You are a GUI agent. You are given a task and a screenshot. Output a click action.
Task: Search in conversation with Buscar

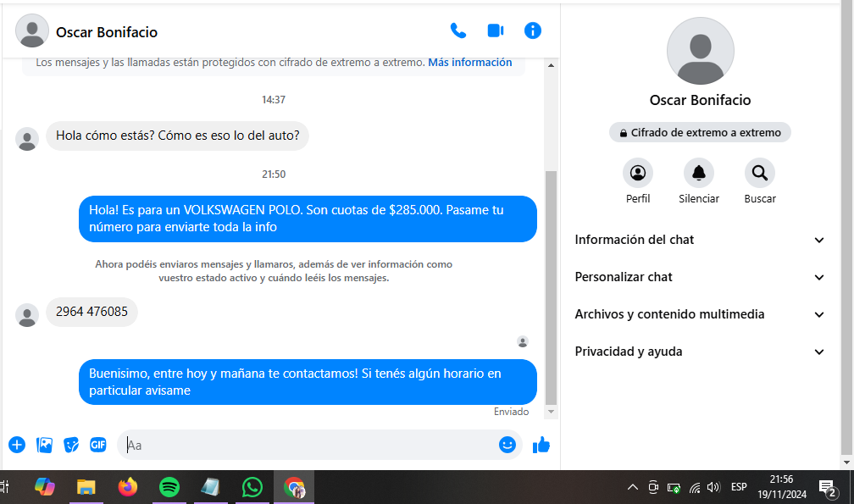[760, 174]
